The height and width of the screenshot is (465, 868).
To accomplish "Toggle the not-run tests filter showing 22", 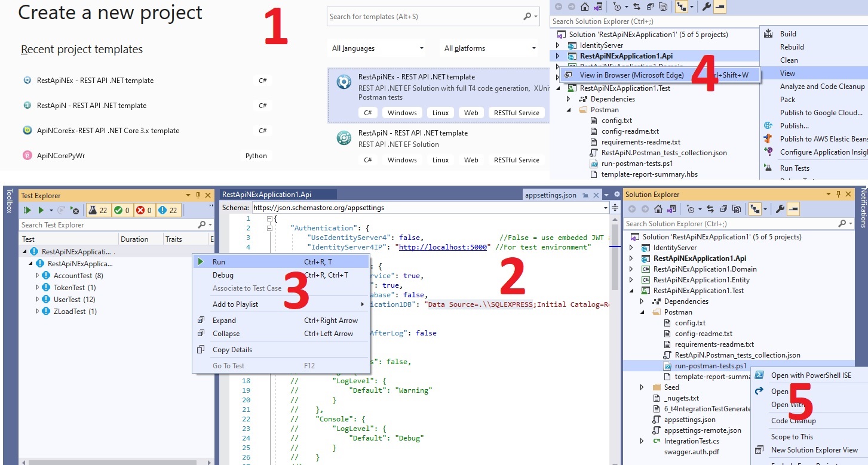I will 168,210.
